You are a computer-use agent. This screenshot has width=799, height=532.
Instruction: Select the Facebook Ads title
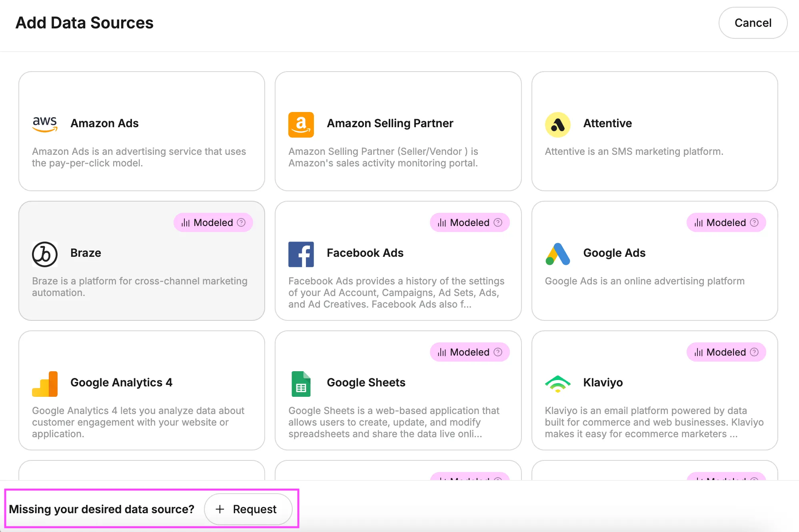(x=365, y=253)
